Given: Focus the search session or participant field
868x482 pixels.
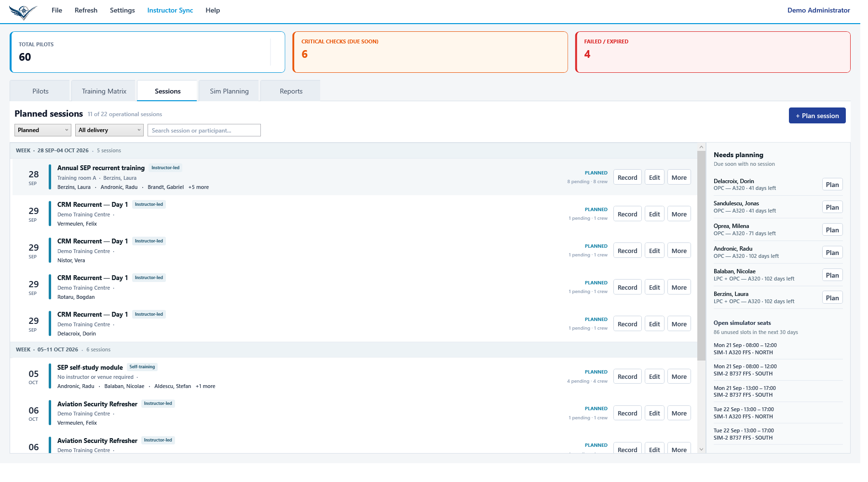Looking at the screenshot, I should click(x=204, y=130).
